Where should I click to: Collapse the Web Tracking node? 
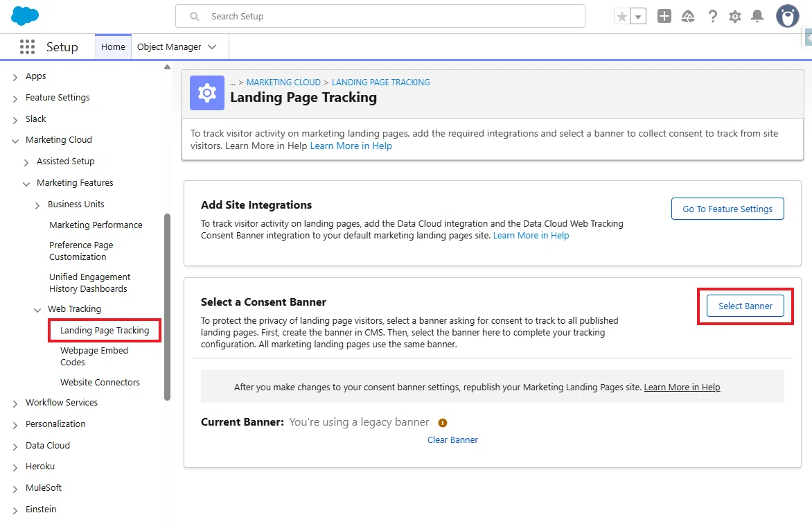(x=37, y=309)
